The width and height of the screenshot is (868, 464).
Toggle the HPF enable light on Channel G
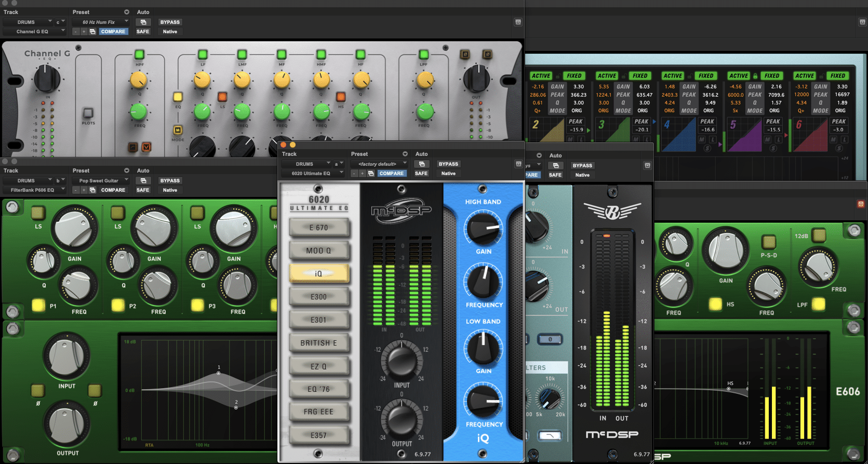coord(139,54)
